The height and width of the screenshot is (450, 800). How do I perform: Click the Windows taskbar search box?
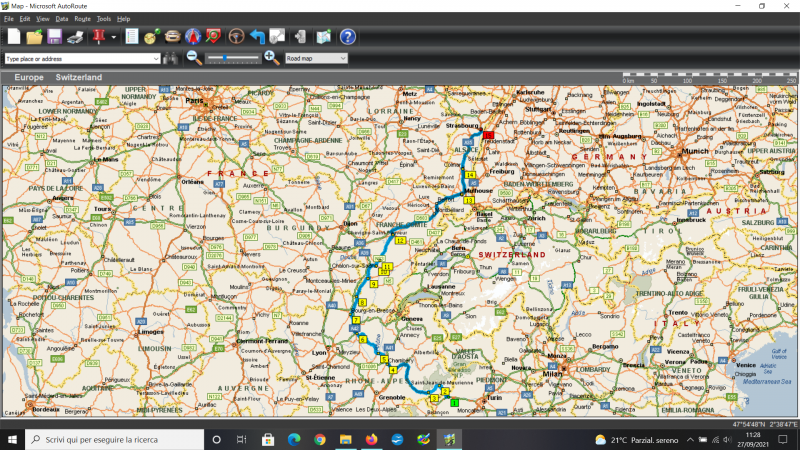(x=112, y=439)
